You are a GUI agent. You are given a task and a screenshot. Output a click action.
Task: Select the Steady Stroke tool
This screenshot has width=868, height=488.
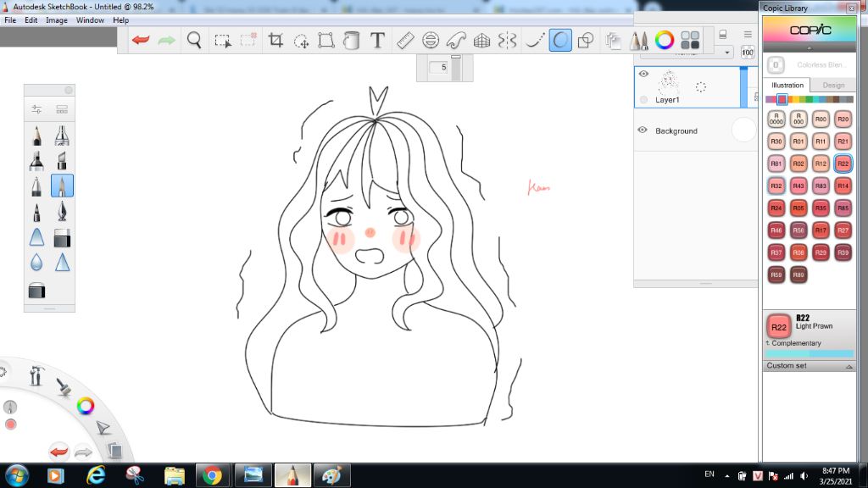click(534, 40)
